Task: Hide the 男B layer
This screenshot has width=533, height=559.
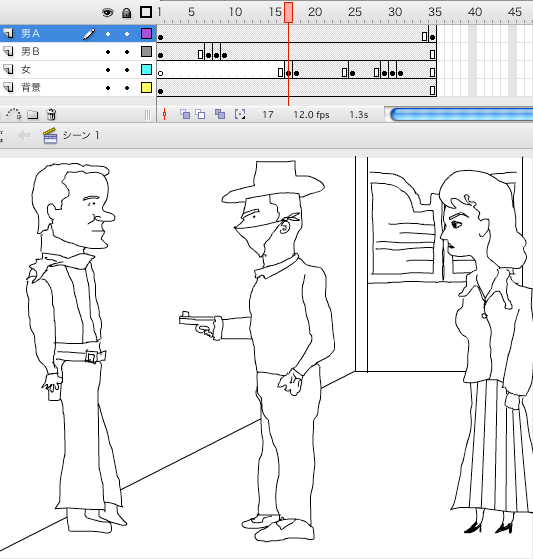Action: pyautogui.click(x=108, y=52)
